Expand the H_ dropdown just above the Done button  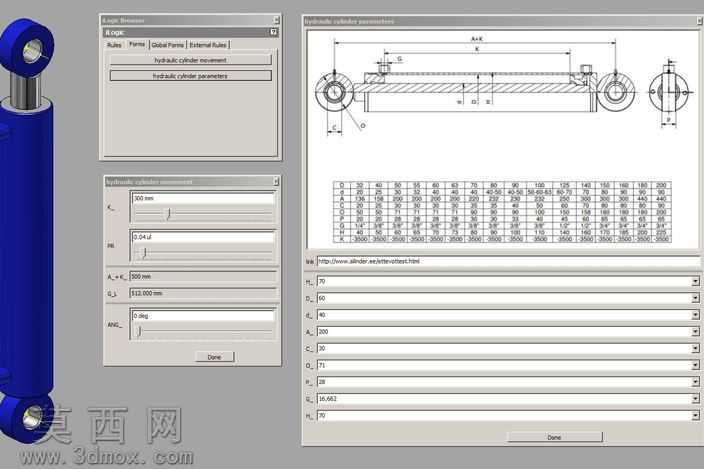pyautogui.click(x=695, y=416)
